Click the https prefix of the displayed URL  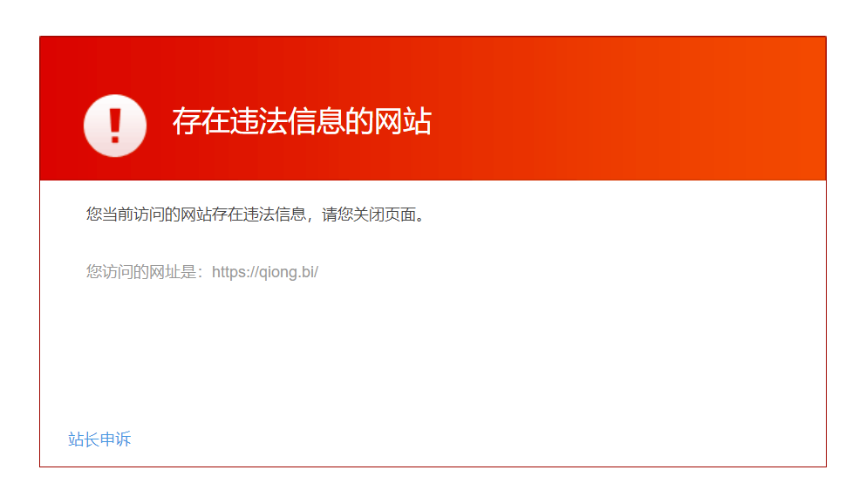228,271
